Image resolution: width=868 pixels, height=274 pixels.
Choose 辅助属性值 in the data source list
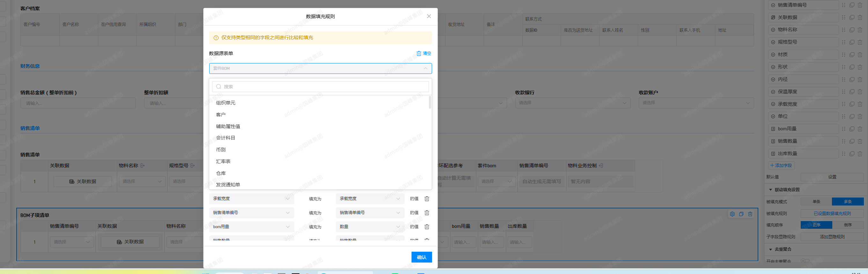pyautogui.click(x=320, y=126)
